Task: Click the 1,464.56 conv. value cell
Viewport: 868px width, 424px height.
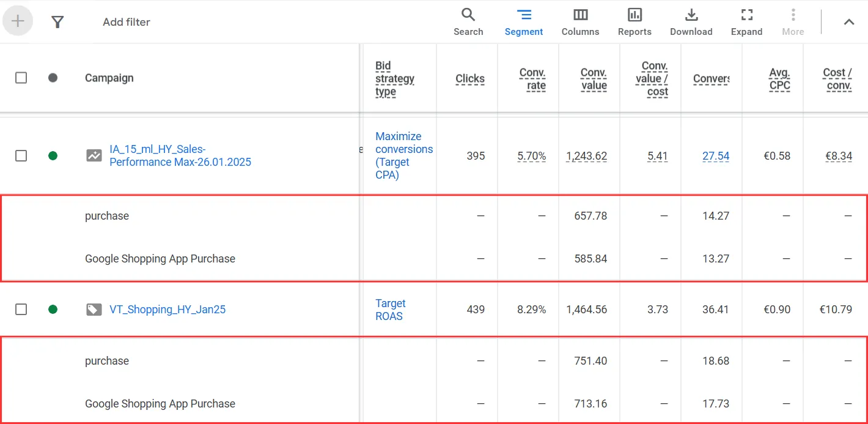Action: [x=587, y=310]
